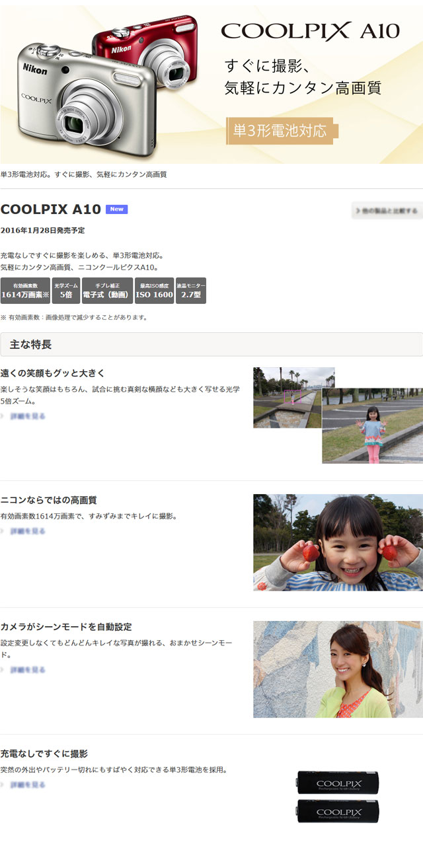Open the smiling woman portrait photo
This screenshot has height=868, width=423.
pyautogui.click(x=338, y=669)
